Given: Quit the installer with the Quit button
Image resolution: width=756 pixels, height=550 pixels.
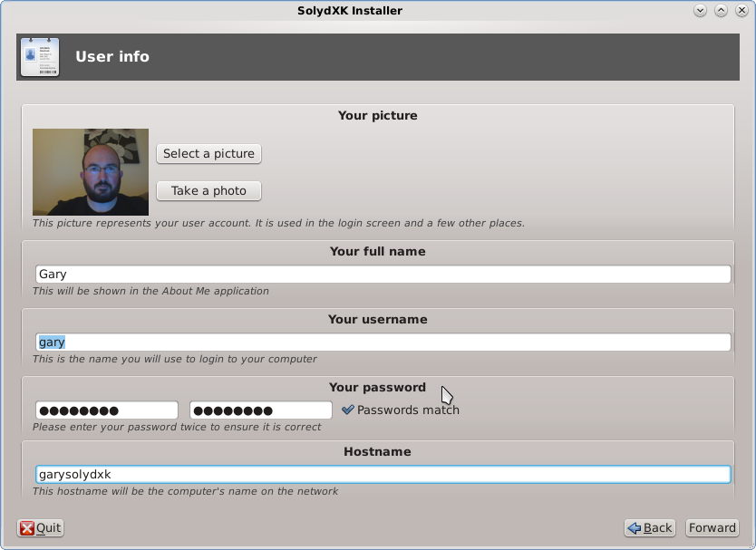Looking at the screenshot, I should [x=41, y=528].
